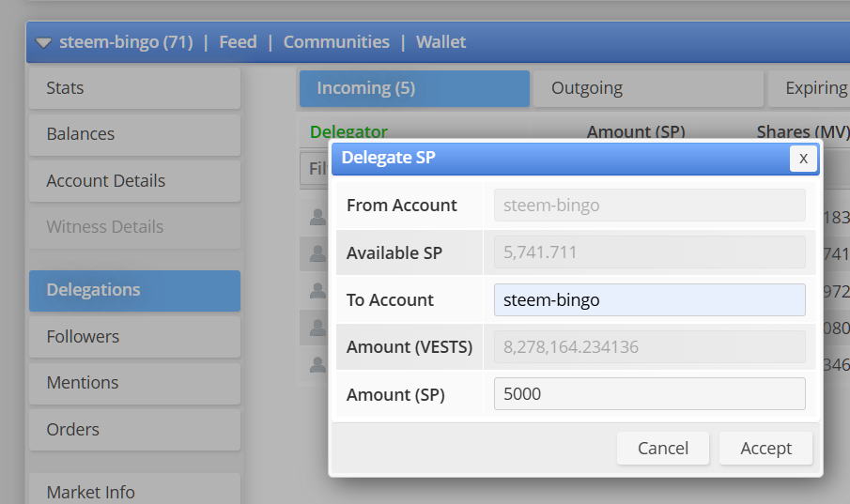Go to Communities in the header
Screen dimensions: 850x504
coord(336,42)
